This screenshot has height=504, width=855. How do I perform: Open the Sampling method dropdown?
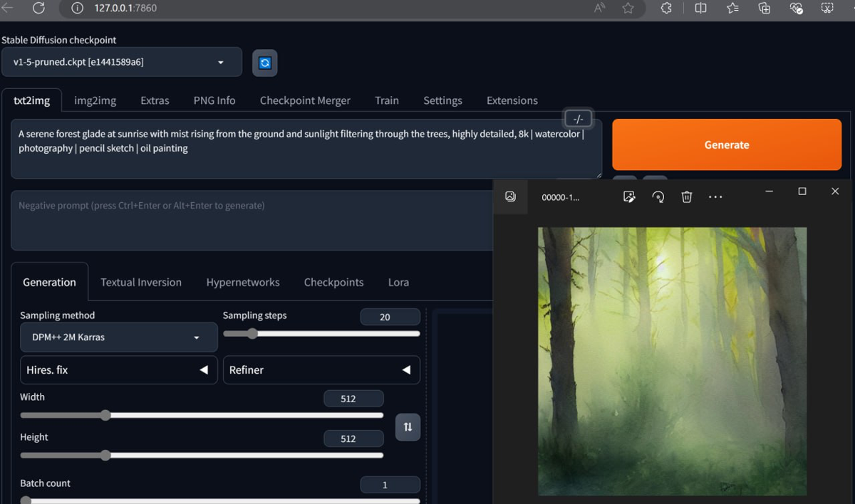click(118, 337)
